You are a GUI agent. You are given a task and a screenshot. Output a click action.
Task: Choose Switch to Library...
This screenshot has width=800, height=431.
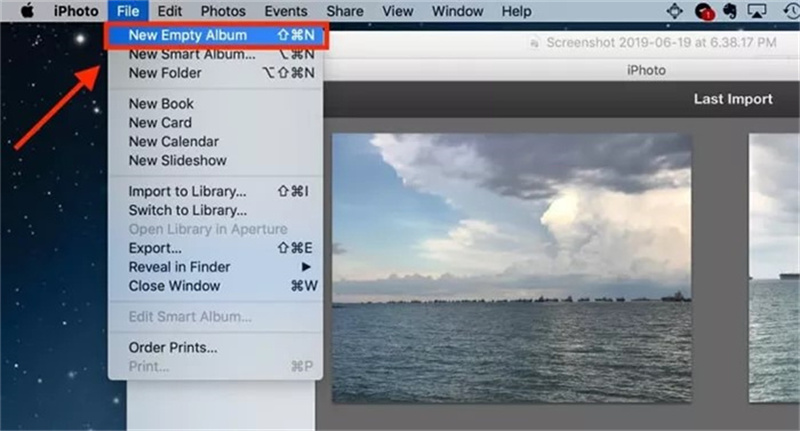(215, 210)
